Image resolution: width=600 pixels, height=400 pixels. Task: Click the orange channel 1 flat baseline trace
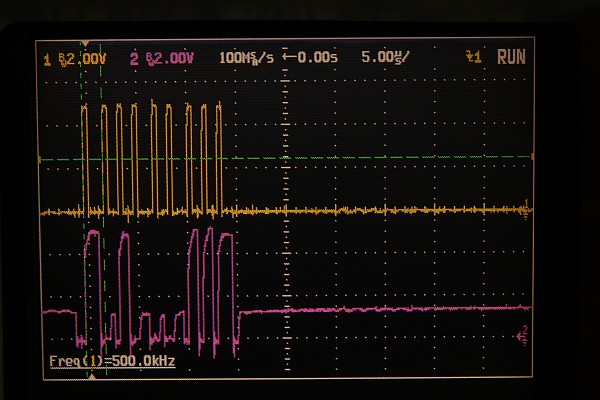(x=400, y=210)
